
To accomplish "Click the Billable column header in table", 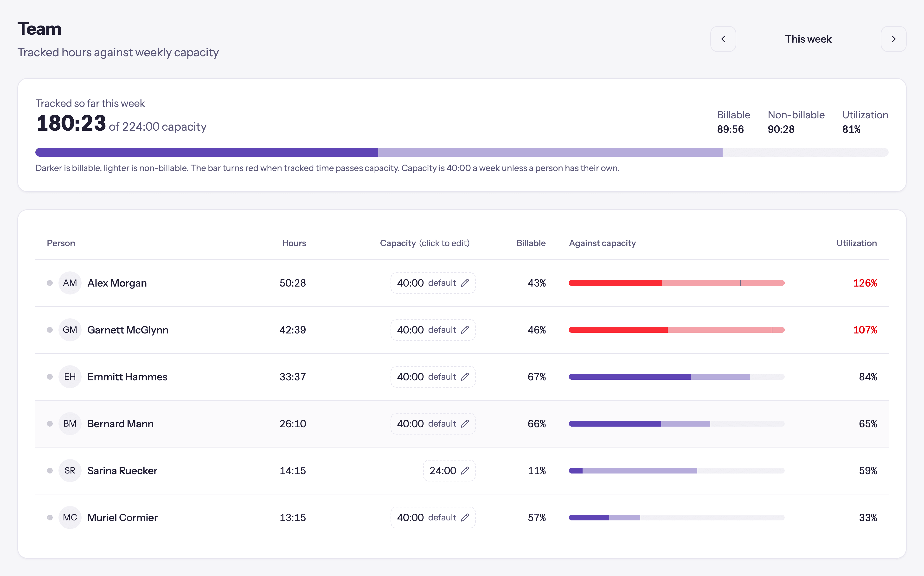I will pyautogui.click(x=531, y=243).
